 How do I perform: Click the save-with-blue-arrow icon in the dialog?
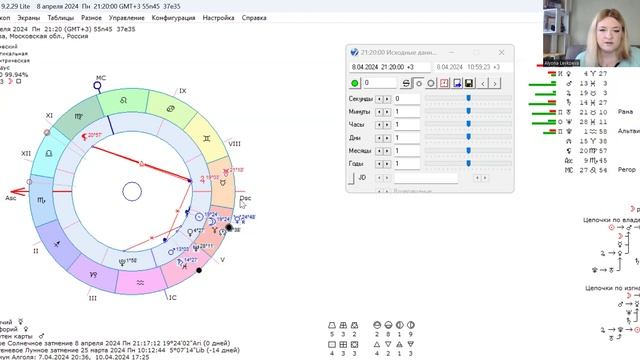pos(457,83)
